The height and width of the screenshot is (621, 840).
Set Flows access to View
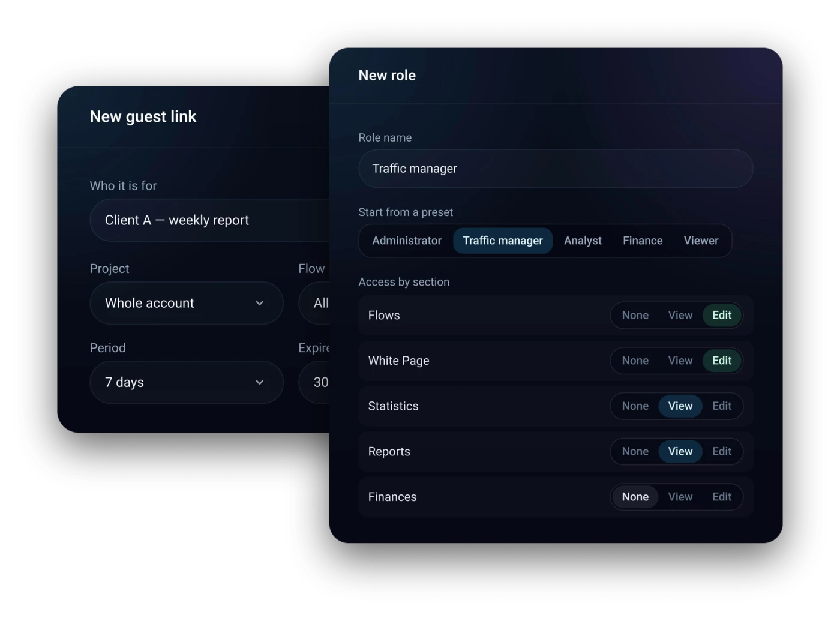click(680, 315)
